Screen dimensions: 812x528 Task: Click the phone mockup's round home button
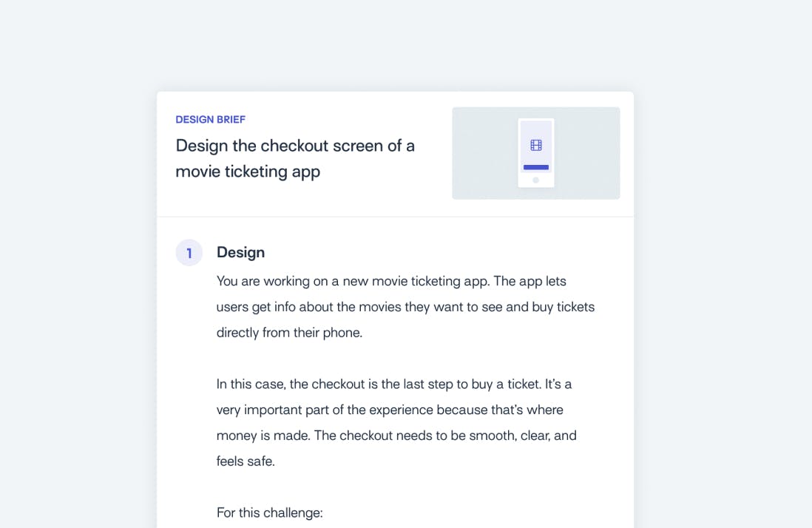point(536,180)
